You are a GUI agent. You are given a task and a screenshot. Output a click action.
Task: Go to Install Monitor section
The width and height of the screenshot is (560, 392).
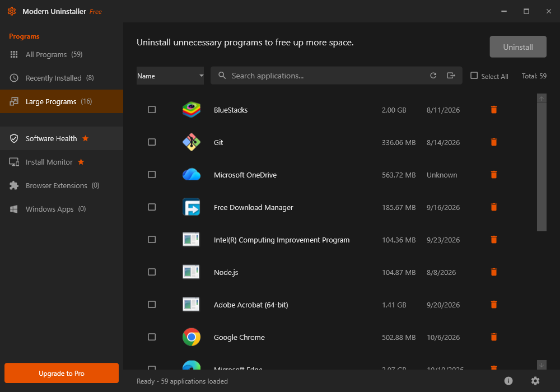point(62,162)
